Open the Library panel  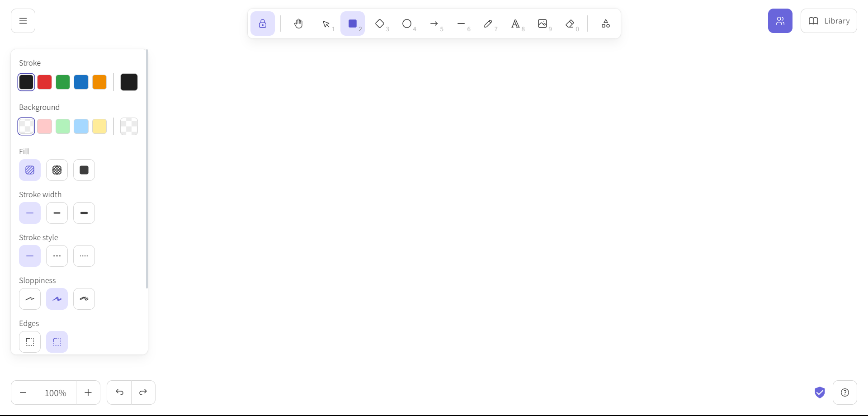point(829,21)
